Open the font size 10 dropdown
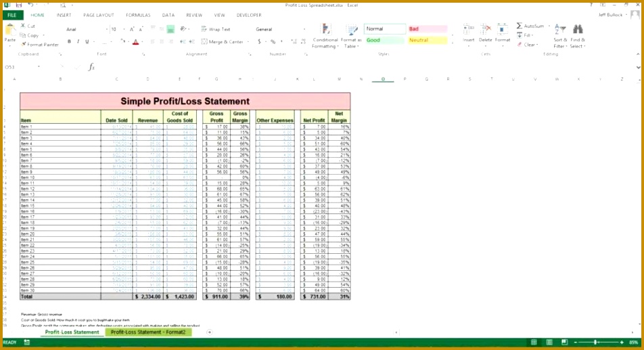Viewport: 644px width, 350px height. point(124,29)
